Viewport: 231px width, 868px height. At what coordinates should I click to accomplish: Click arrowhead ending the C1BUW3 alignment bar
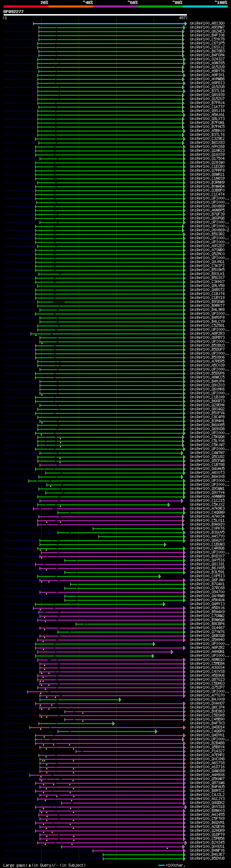165,544
